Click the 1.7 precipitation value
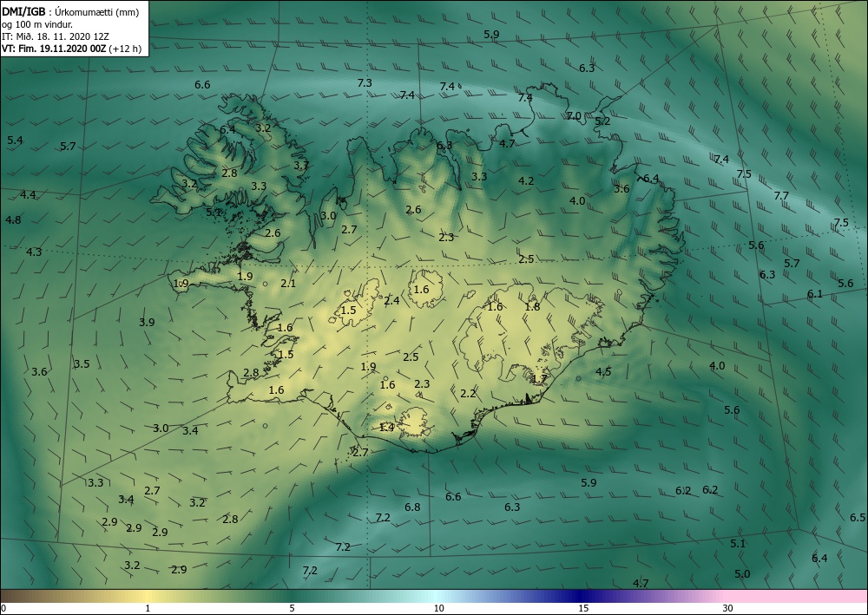Screen dimensions: 868x615 click(540, 379)
